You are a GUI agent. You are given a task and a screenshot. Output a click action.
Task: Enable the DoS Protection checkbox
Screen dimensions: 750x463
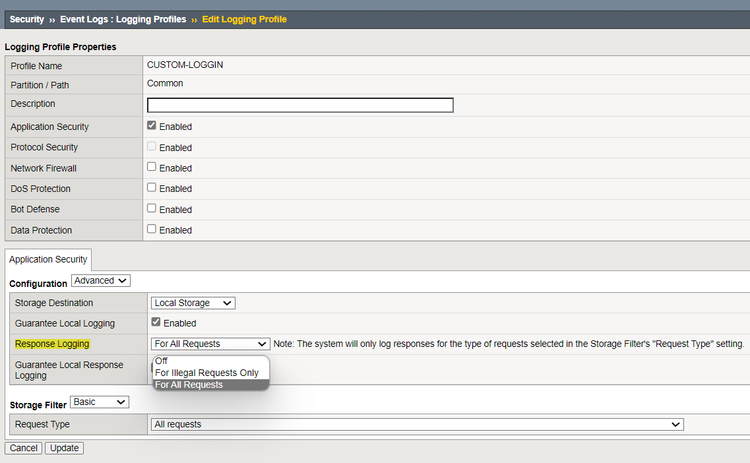click(x=151, y=188)
